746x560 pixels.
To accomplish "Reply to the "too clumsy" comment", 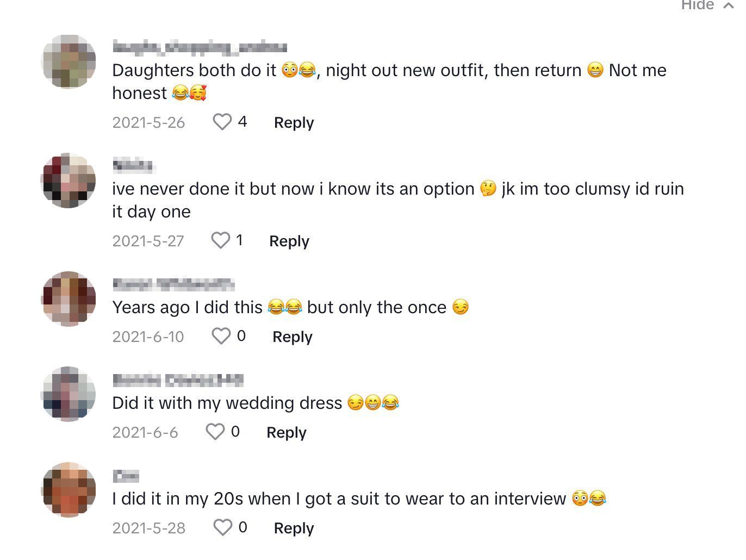I will pyautogui.click(x=289, y=240).
